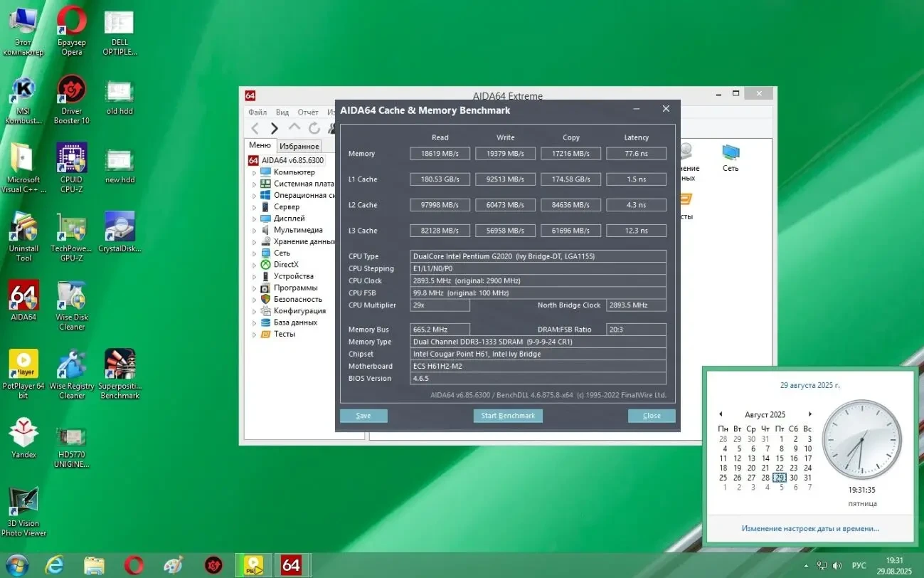Open the Тесты benchmarks icon
The height and width of the screenshot is (578, 924).
[x=265, y=333]
